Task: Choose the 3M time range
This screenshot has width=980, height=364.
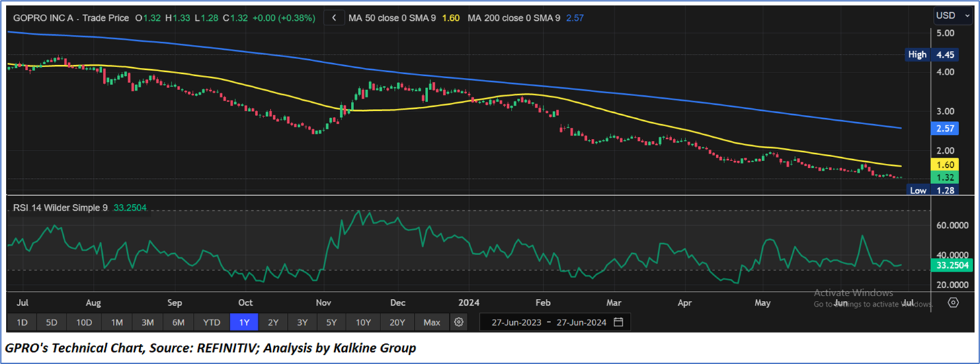Action: [147, 322]
